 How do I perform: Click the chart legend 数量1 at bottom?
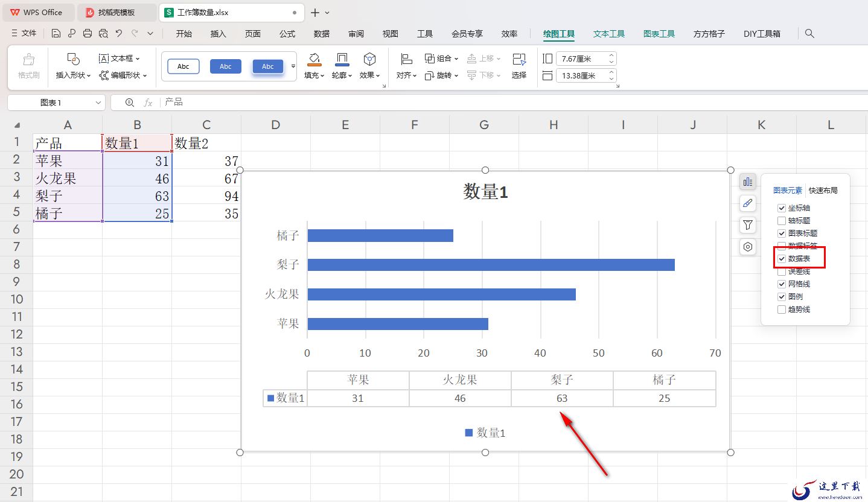click(485, 433)
